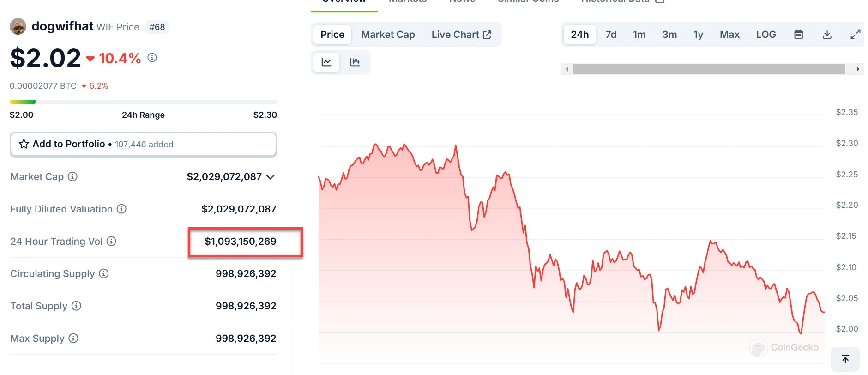
Task: Open the Live Chart external link
Action: pyautogui.click(x=461, y=35)
